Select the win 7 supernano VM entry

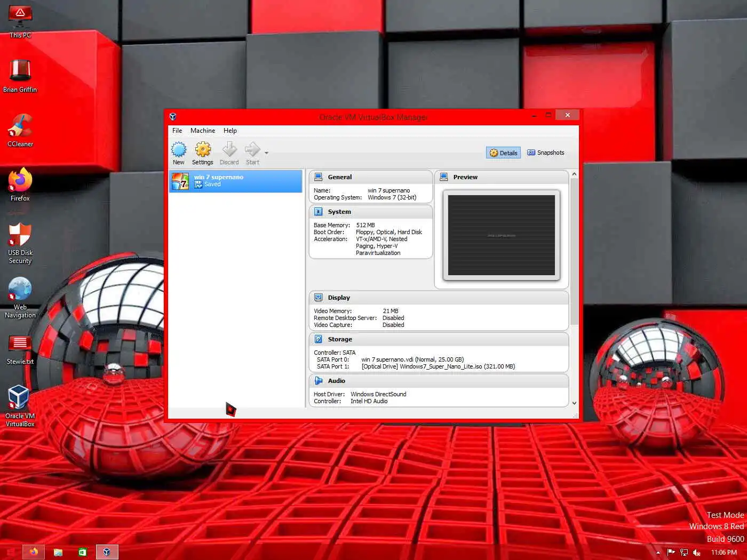235,181
